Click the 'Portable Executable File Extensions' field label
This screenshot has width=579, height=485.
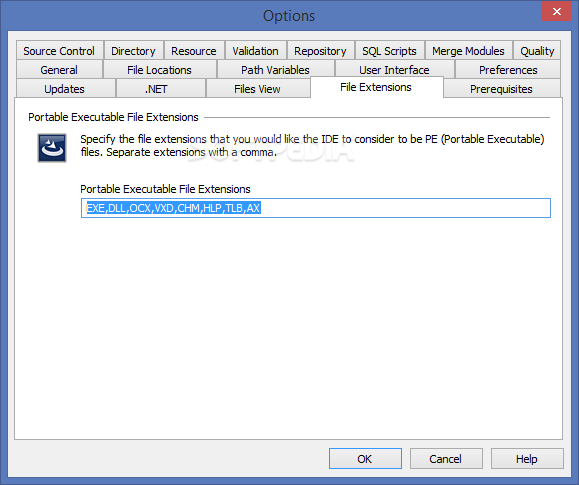point(165,189)
